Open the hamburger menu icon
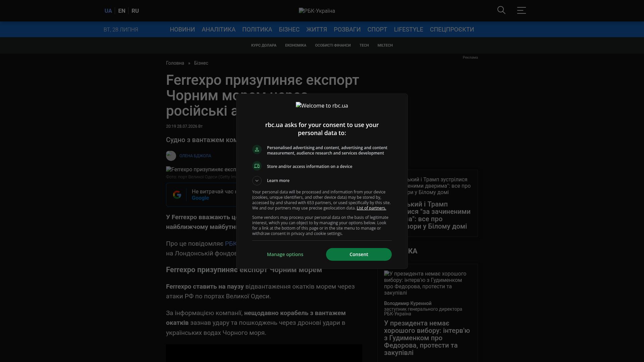This screenshot has height=362, width=644. coord(521,10)
